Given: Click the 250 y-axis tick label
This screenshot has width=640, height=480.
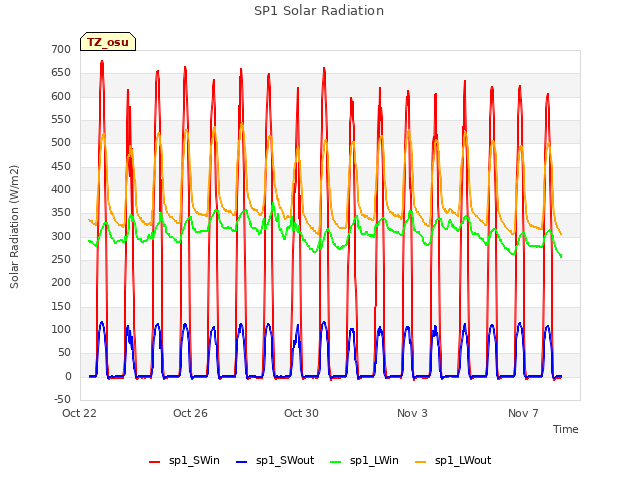Looking at the screenshot, I should click(61, 260).
